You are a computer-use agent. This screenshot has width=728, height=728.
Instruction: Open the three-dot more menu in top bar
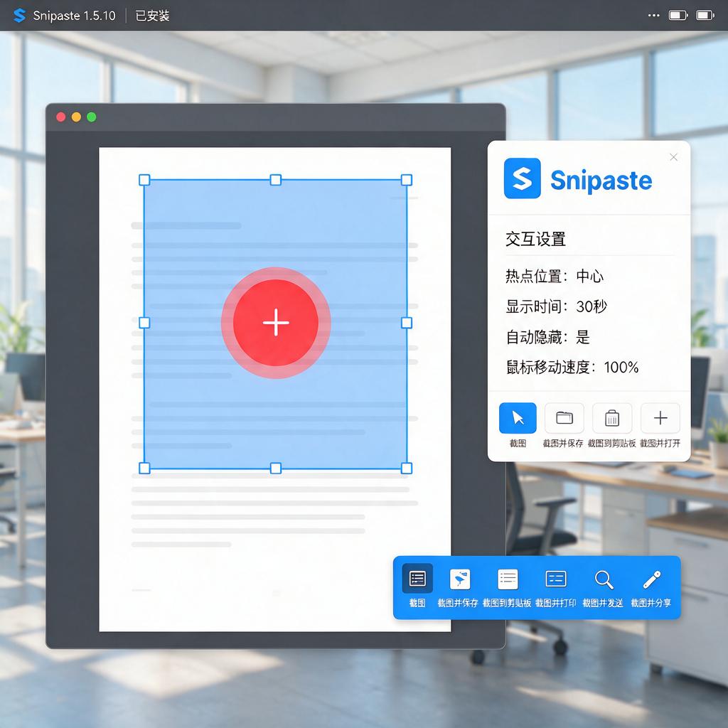pos(654,16)
